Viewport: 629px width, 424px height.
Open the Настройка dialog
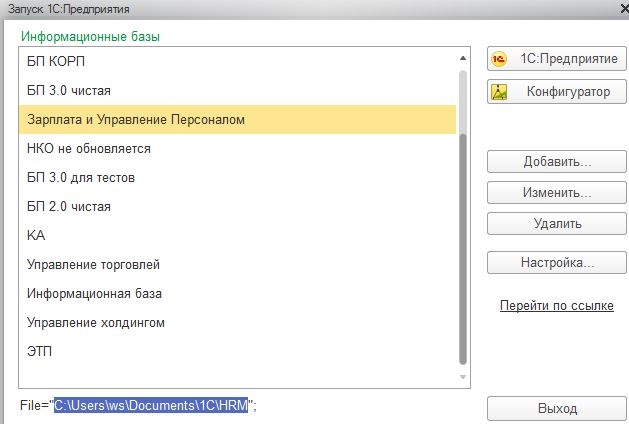[556, 263]
